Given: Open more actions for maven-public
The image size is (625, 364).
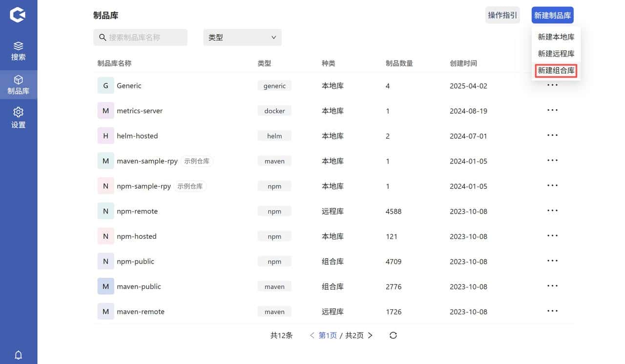Looking at the screenshot, I should 552,286.
